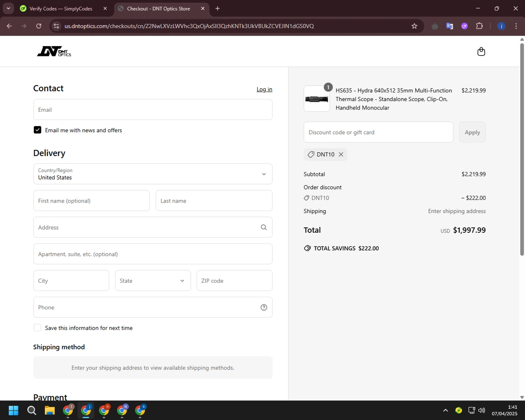Reload the checkout page
The height and width of the screenshot is (420, 525).
click(39, 26)
